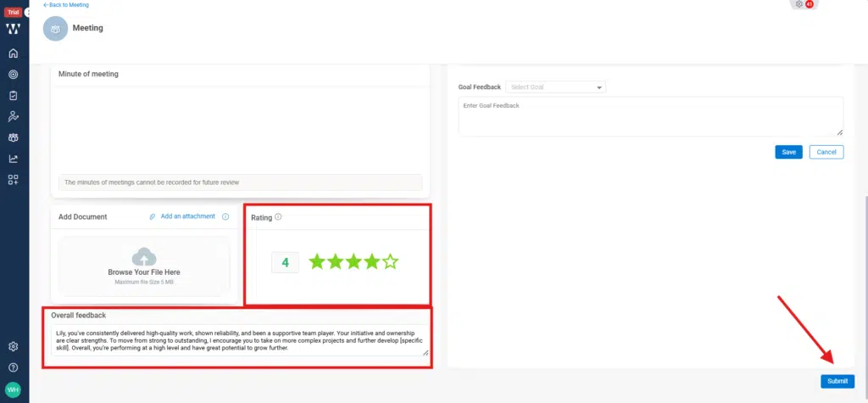Open the team group icon in sidebar

(13, 137)
